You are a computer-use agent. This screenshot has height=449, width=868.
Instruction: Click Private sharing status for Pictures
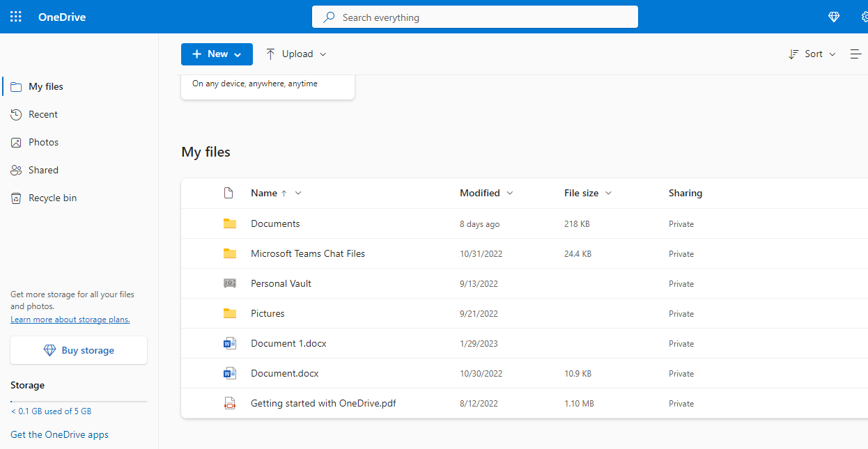point(681,314)
